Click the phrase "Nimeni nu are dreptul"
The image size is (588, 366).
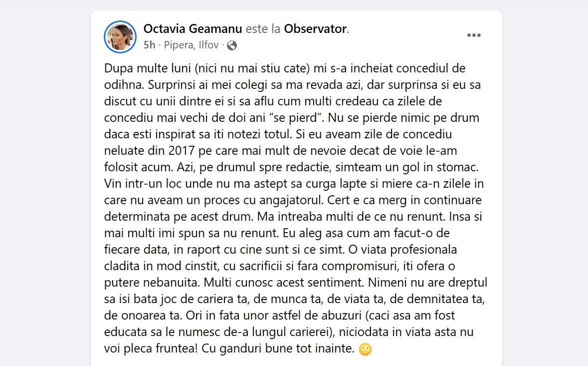(427, 282)
